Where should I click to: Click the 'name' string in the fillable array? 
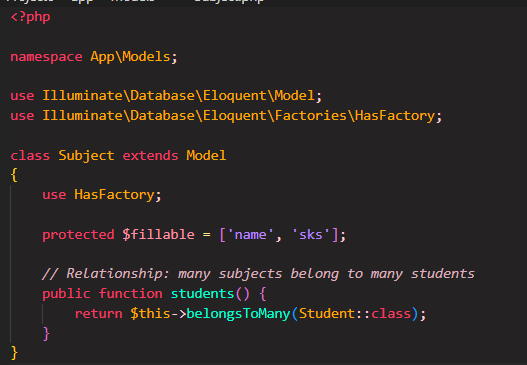(x=251, y=234)
